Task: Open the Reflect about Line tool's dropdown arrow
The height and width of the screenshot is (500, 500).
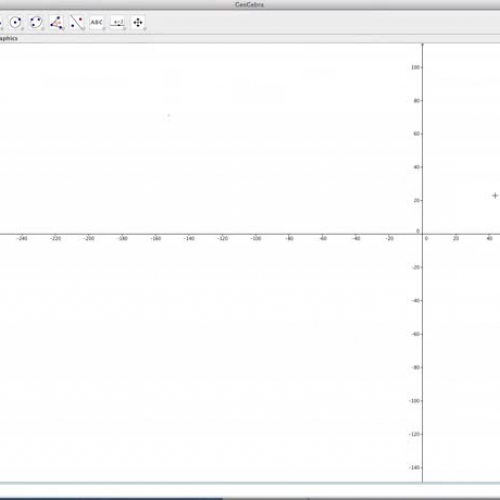Action: 84,29
